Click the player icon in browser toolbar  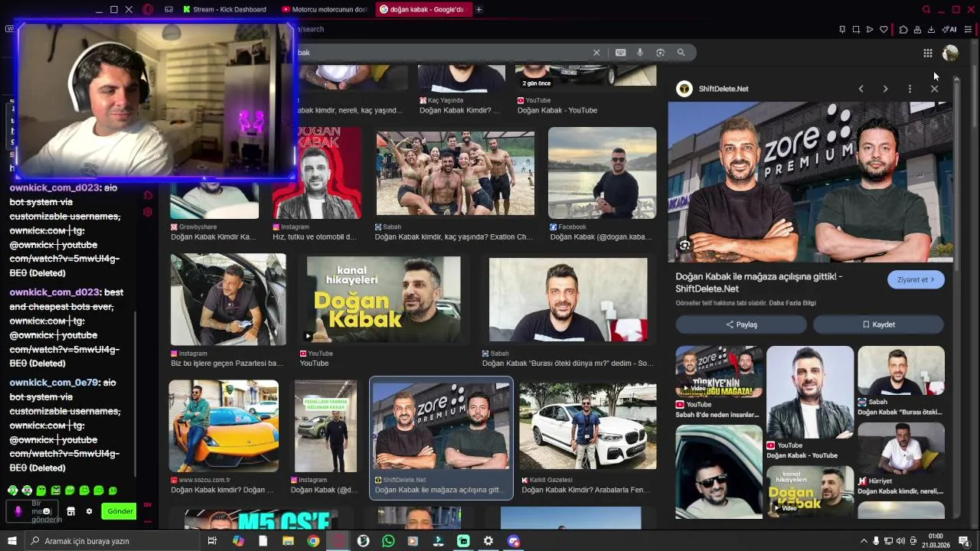pyautogui.click(x=870, y=30)
